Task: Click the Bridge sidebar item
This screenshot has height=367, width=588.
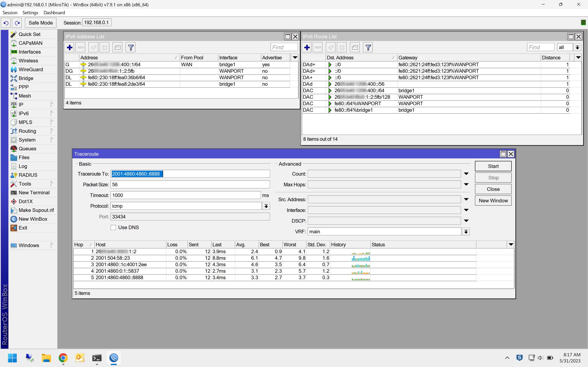Action: click(x=26, y=78)
